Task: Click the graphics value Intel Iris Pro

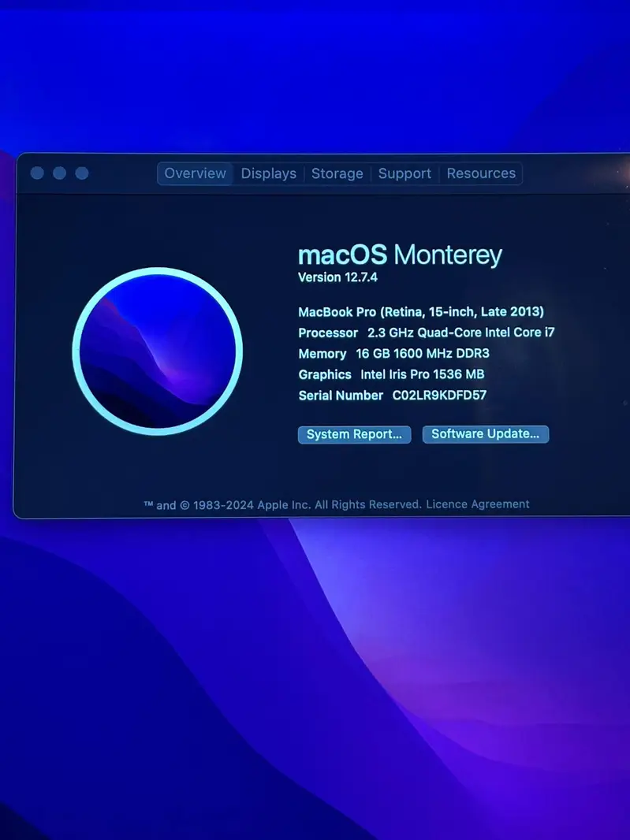Action: (394, 374)
